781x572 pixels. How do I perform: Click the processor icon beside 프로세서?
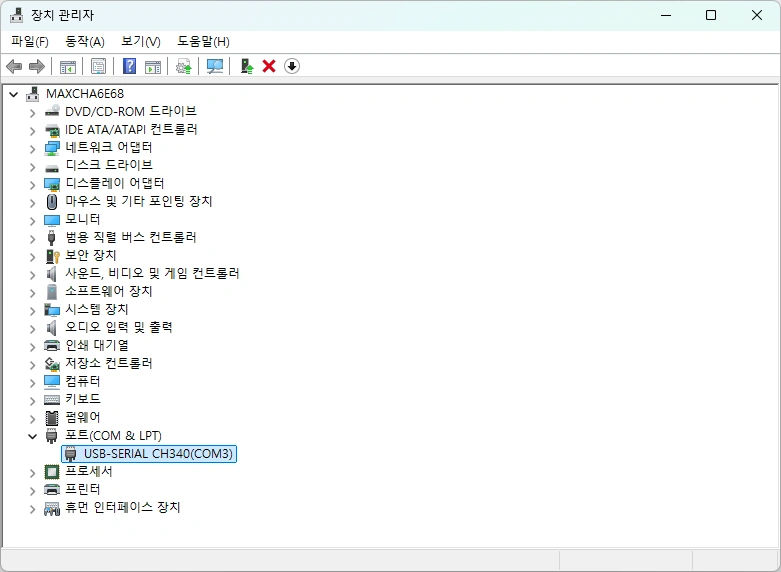[52, 471]
